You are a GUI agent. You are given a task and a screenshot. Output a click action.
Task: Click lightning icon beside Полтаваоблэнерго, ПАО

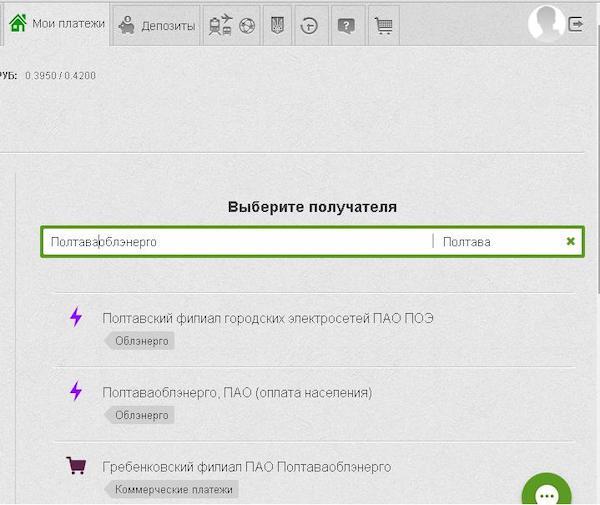tap(75, 392)
